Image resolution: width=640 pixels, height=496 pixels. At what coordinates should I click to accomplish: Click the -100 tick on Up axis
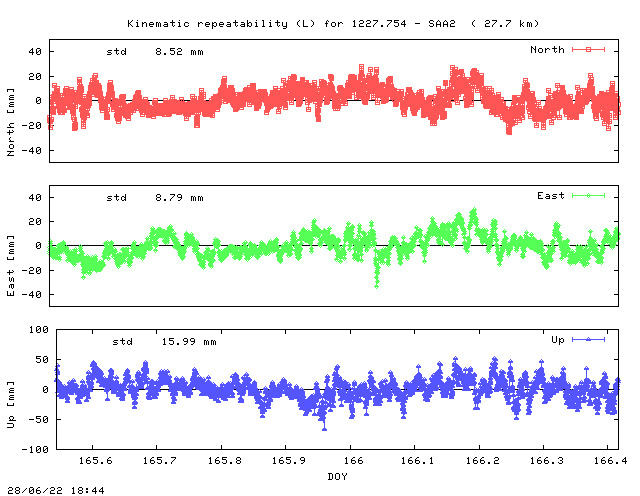(x=35, y=449)
